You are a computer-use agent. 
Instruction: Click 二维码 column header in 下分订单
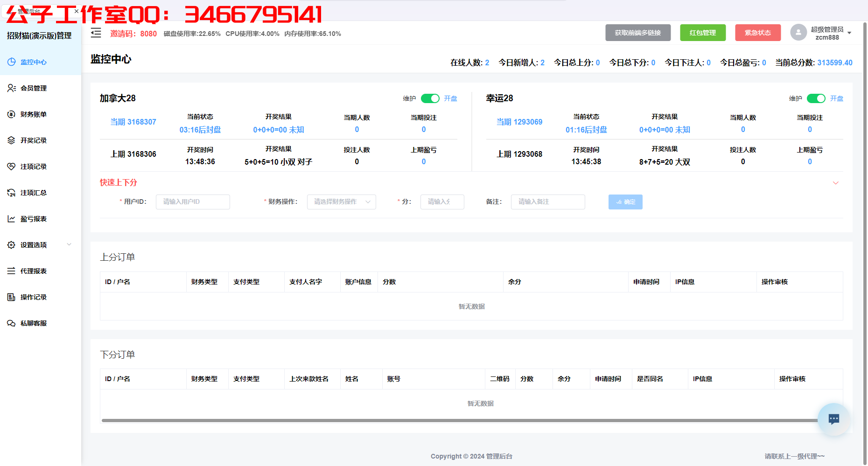tap(500, 379)
